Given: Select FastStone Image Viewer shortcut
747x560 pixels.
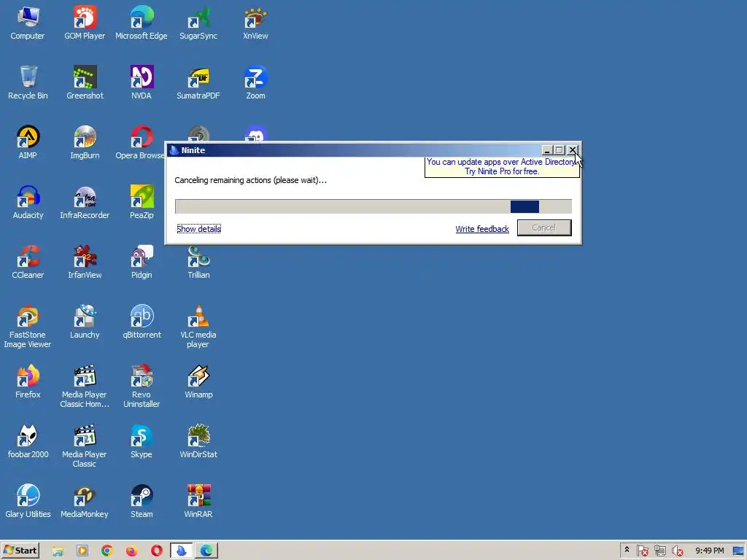Looking at the screenshot, I should pyautogui.click(x=28, y=327).
